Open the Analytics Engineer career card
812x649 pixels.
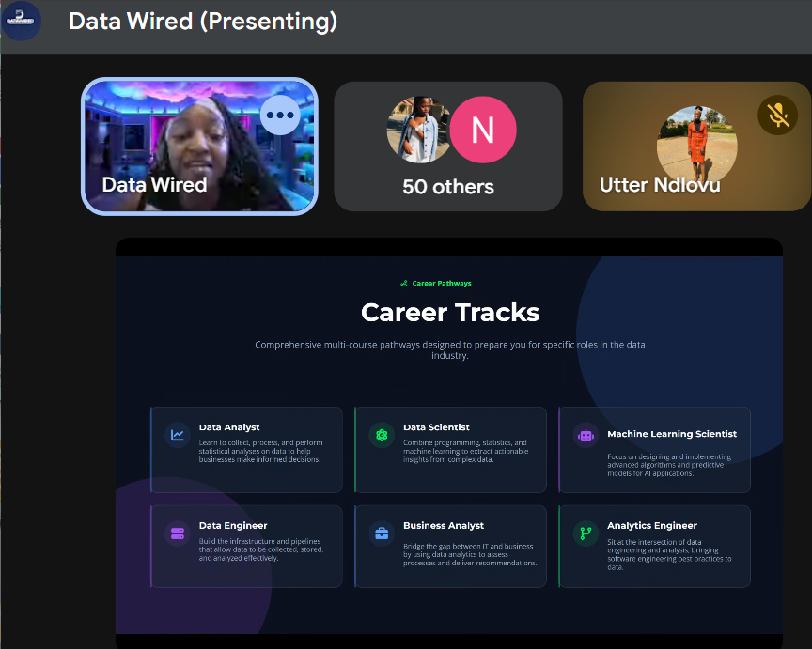654,547
